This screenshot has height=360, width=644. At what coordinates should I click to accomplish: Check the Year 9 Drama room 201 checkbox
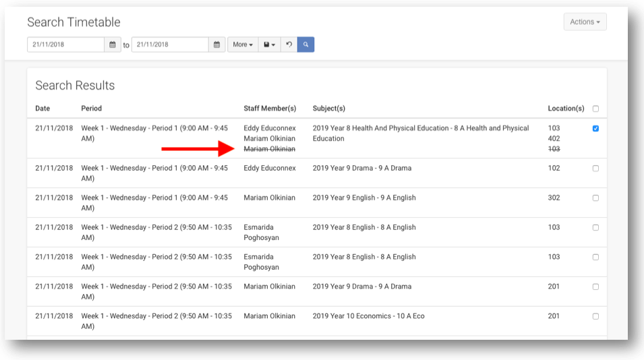click(x=595, y=287)
